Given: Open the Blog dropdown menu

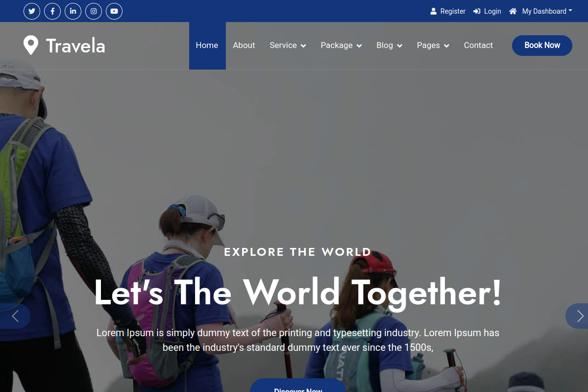Looking at the screenshot, I should [x=389, y=45].
